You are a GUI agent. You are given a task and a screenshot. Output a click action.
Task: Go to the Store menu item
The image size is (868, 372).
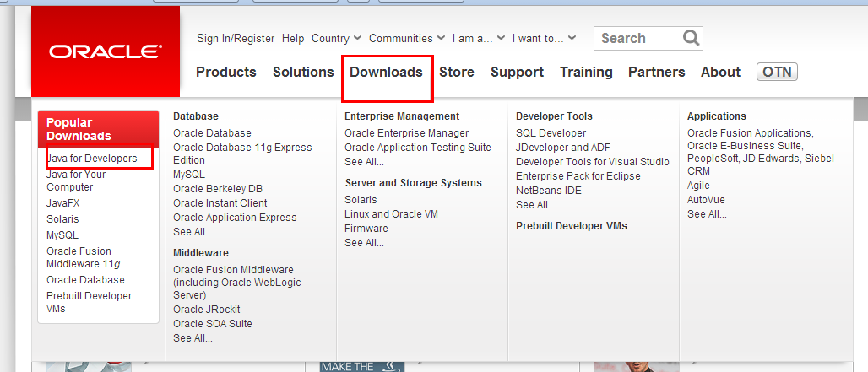click(x=457, y=72)
